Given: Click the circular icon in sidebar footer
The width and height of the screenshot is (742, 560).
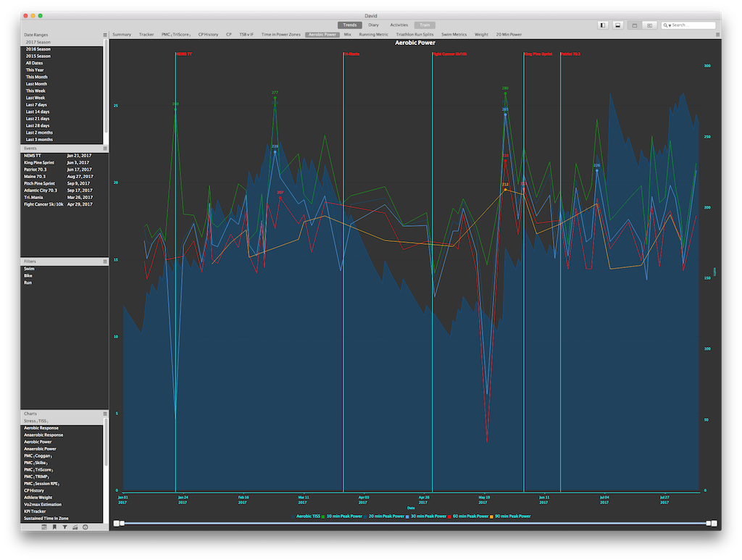Looking at the screenshot, I should pos(86,527).
